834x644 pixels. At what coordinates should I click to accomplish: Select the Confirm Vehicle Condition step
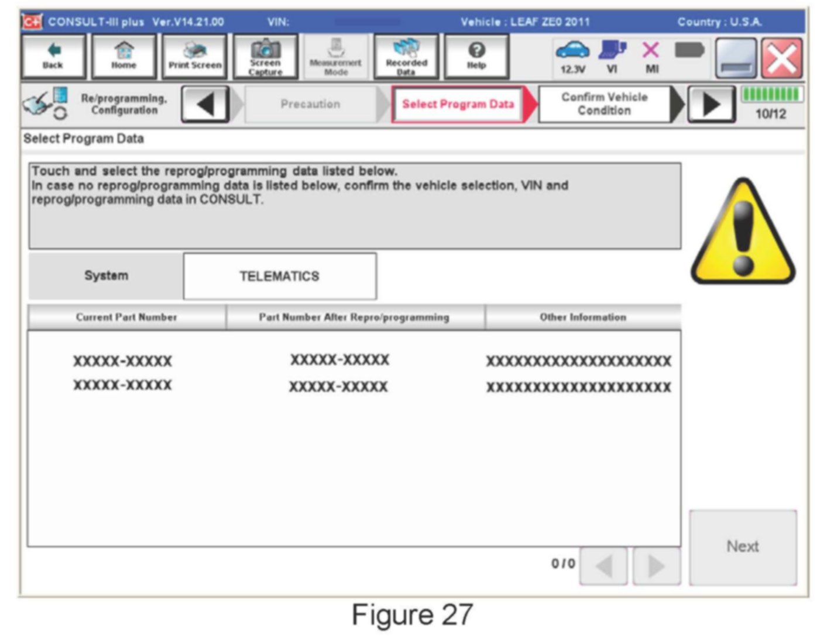tap(604, 104)
